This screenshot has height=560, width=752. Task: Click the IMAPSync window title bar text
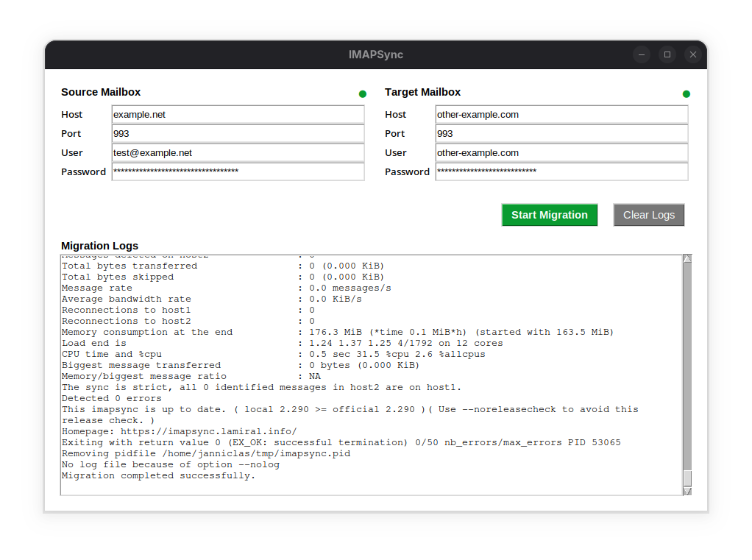376,54
